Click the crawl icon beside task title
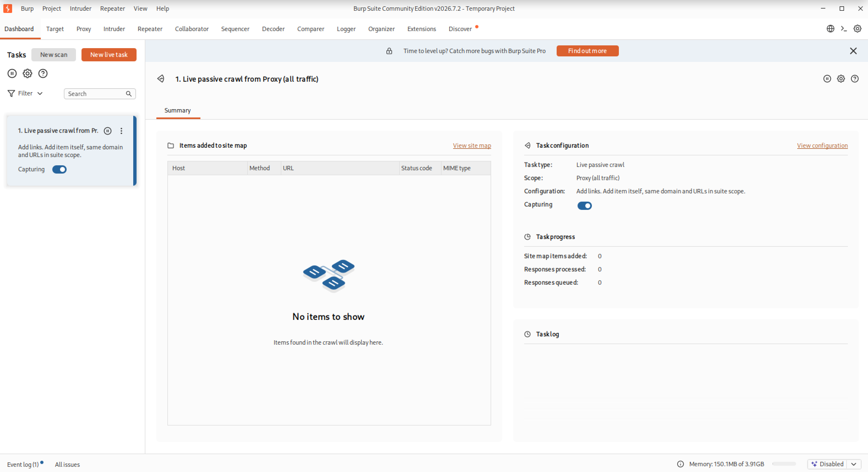 (161, 79)
